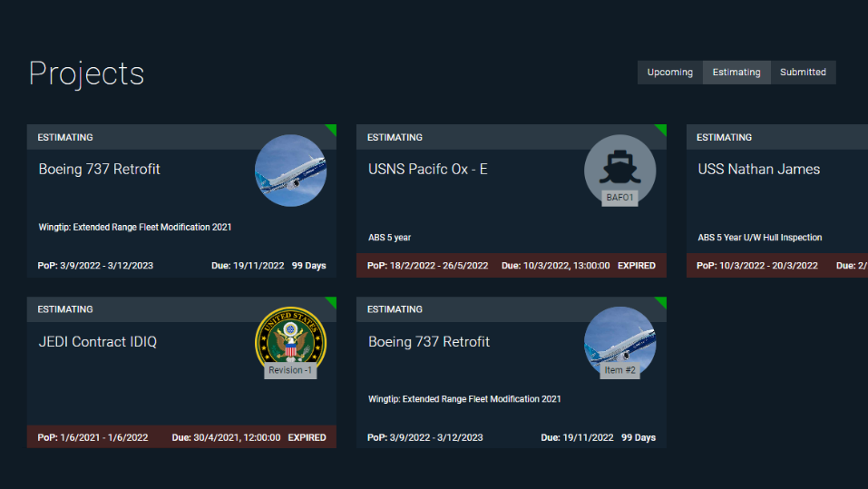Image resolution: width=868 pixels, height=489 pixels.
Task: Click 'Due: 10/3/2022, 13:00:00' text
Action: 556,266
